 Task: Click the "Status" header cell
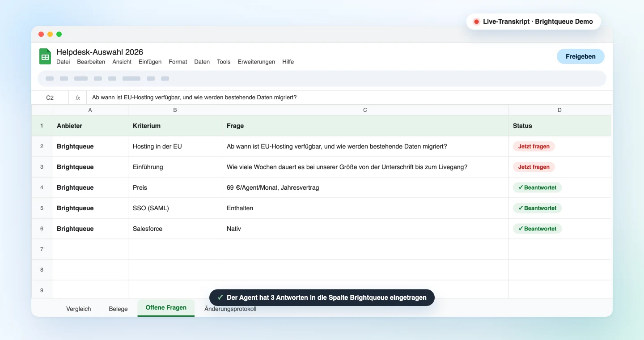point(560,126)
